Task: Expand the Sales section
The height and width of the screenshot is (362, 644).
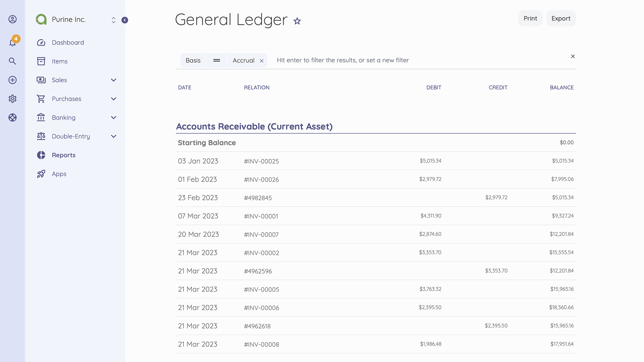Action: click(x=113, y=80)
